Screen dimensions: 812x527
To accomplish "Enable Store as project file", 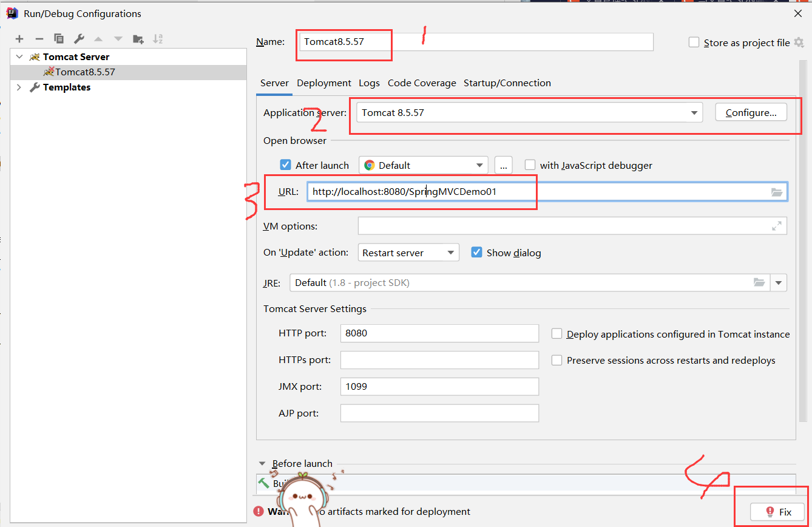I will [x=694, y=42].
